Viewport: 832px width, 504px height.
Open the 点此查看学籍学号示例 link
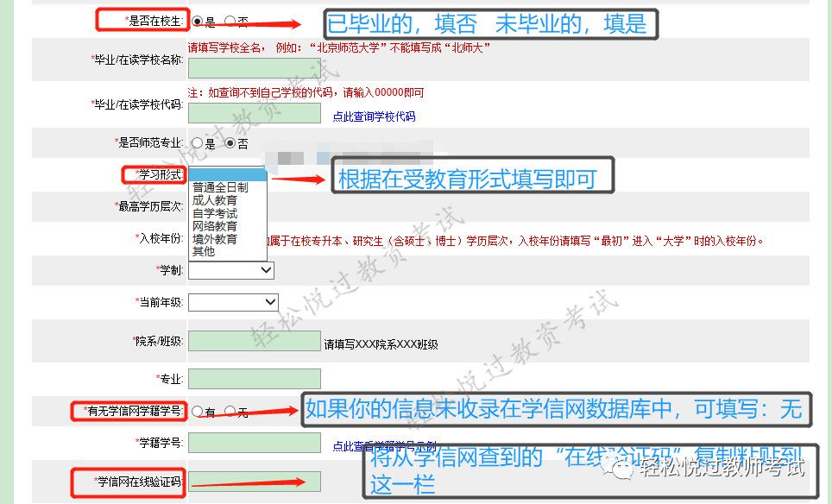(385, 446)
